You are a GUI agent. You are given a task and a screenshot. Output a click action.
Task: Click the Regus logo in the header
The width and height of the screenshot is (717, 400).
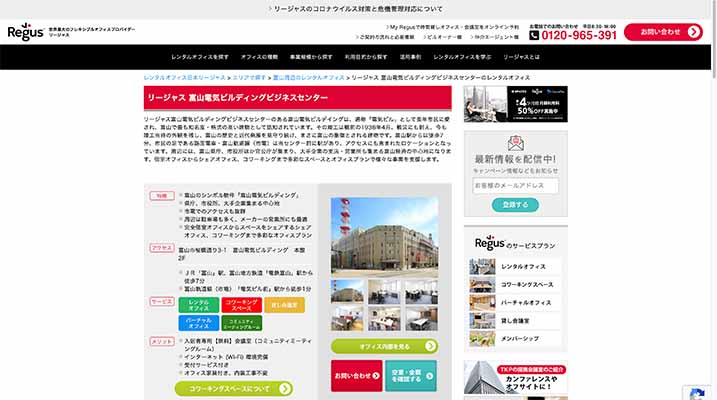click(x=26, y=32)
